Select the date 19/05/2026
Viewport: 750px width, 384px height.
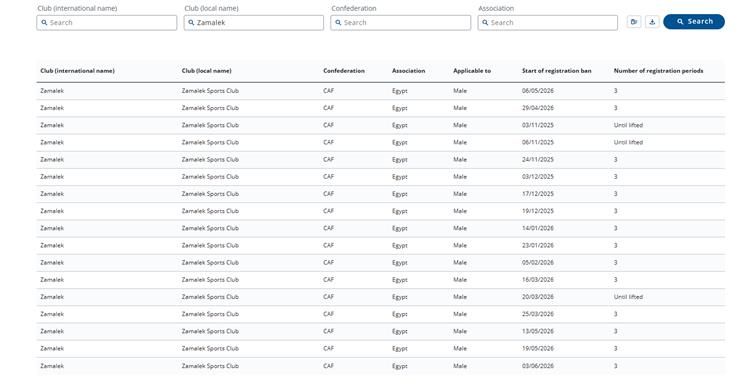click(x=538, y=349)
